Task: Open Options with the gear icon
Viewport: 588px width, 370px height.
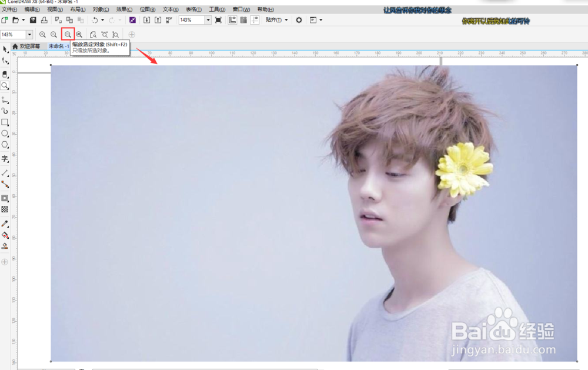Action: [x=299, y=20]
